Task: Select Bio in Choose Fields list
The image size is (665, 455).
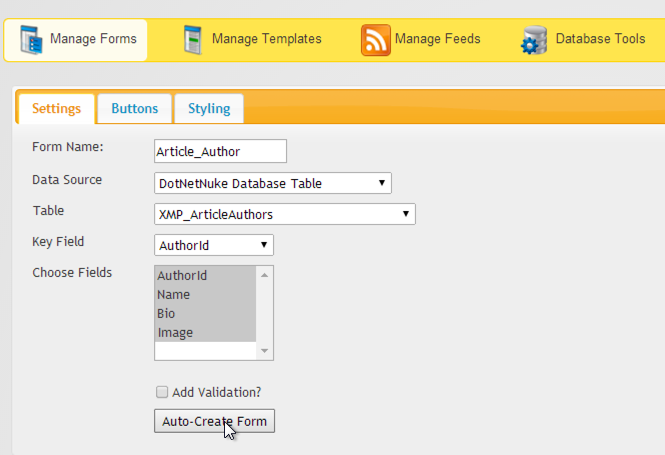Action: pos(205,314)
